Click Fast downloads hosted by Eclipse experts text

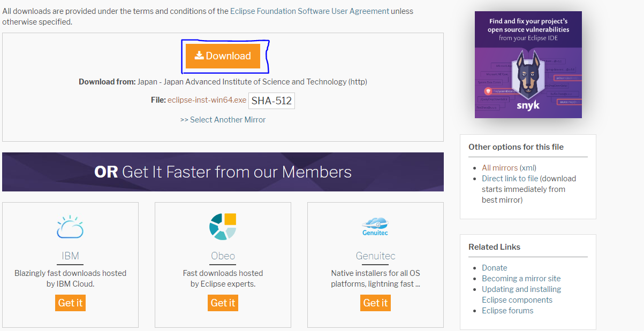[x=223, y=279]
